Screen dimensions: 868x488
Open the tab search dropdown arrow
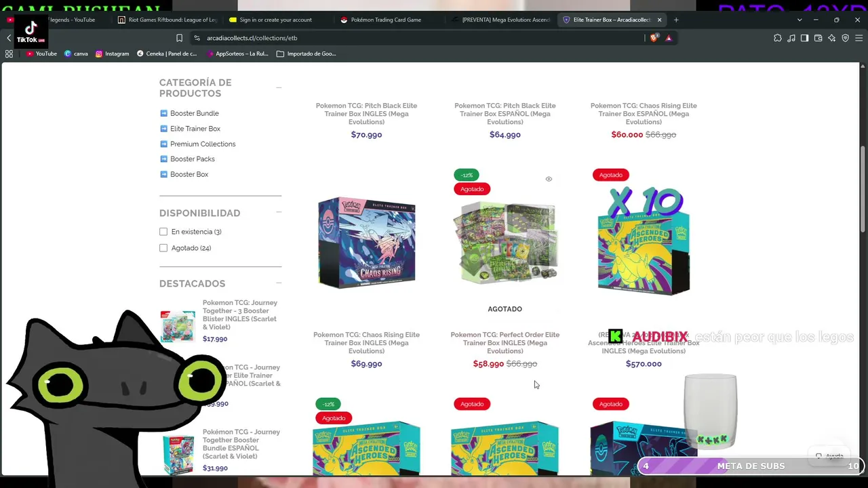point(800,20)
